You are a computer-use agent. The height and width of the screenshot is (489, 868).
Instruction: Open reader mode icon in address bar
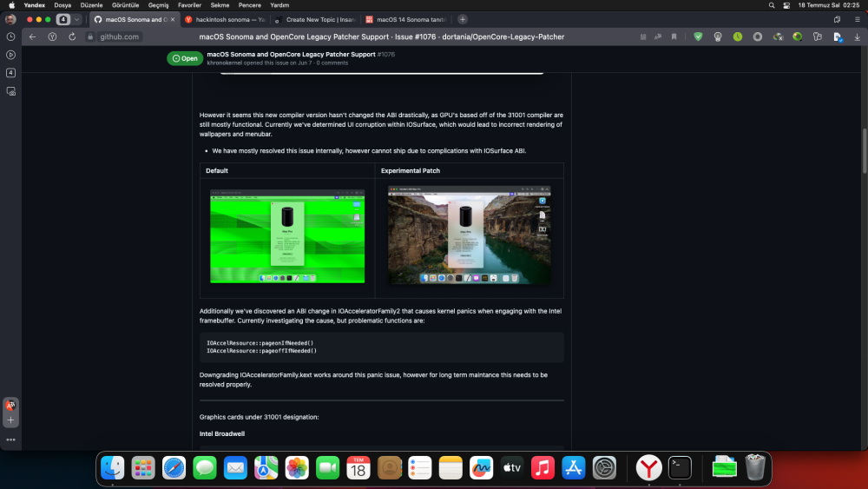642,36
